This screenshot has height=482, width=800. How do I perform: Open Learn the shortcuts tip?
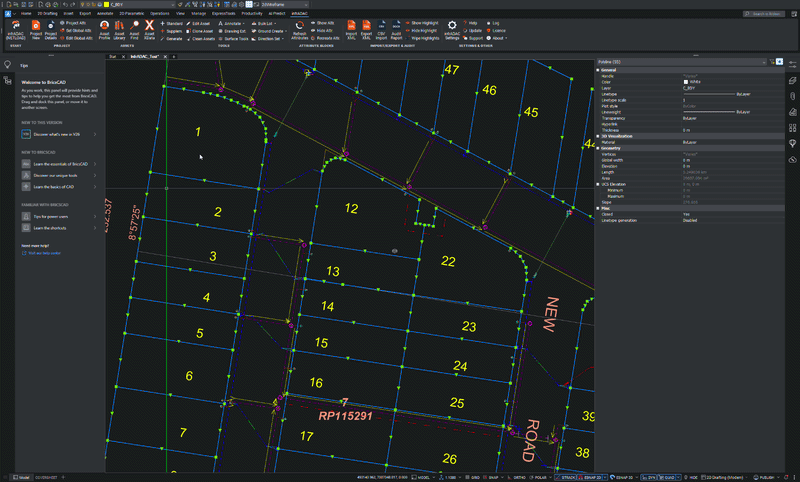59,228
